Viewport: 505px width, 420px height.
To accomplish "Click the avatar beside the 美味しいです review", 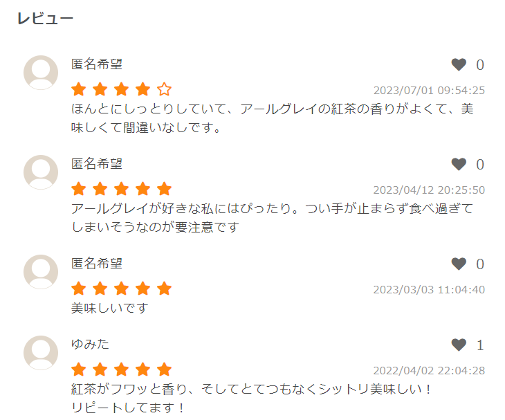I will coord(41,272).
